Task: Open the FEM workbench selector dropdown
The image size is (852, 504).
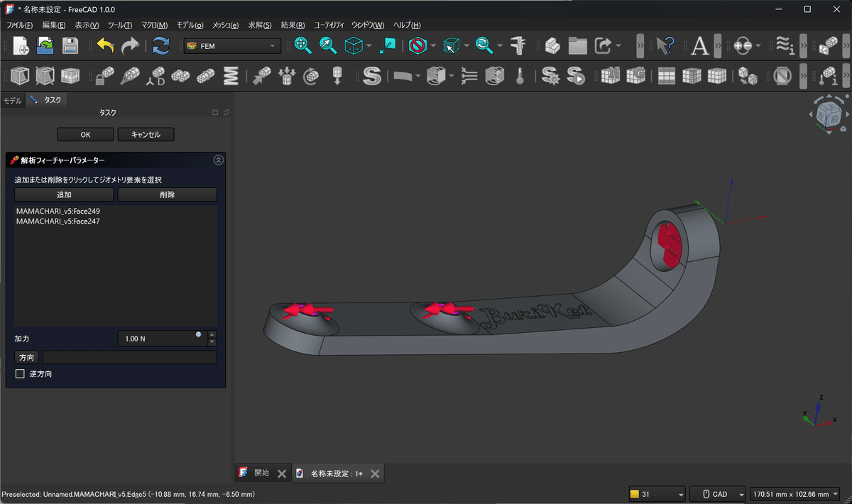Action: (x=231, y=46)
